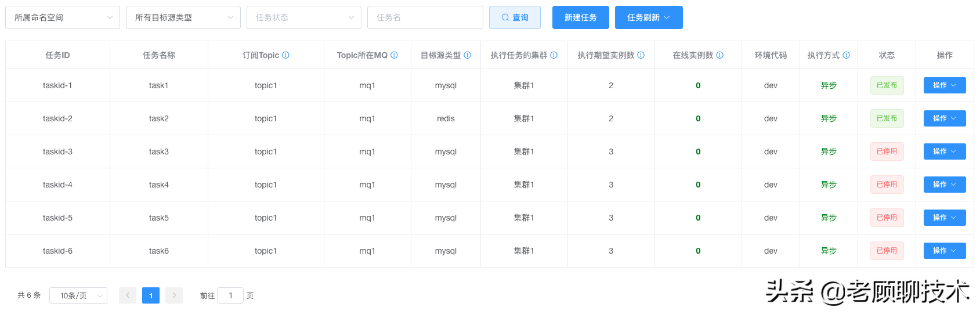This screenshot has height=314, width=980.
Task: Click topic1 in taskid-6 row
Action: pyautogui.click(x=266, y=251)
